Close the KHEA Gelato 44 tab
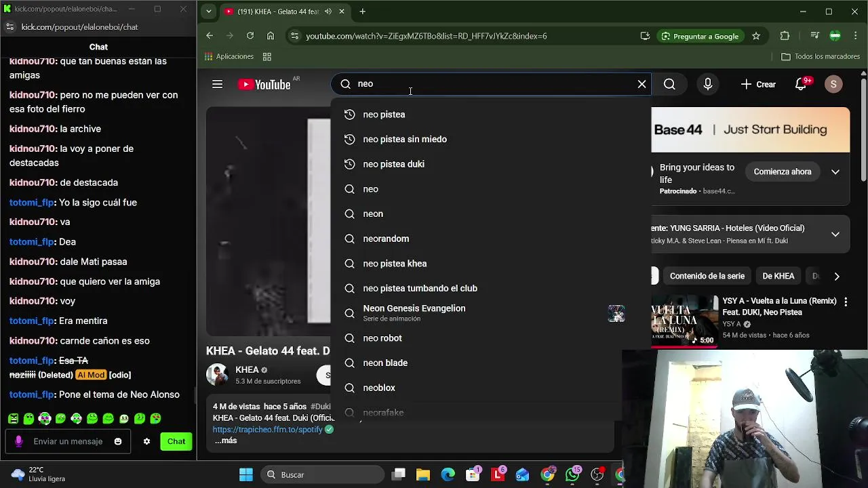Screen dimensions: 868x488 (x=342, y=12)
